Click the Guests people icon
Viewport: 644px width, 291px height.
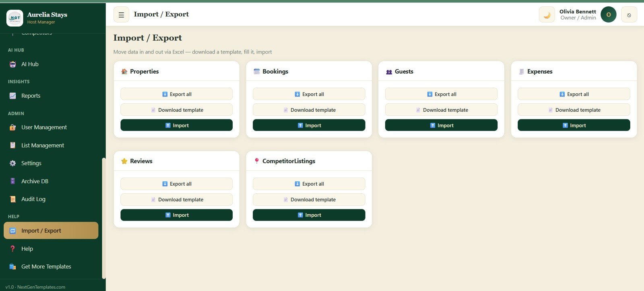click(x=389, y=72)
